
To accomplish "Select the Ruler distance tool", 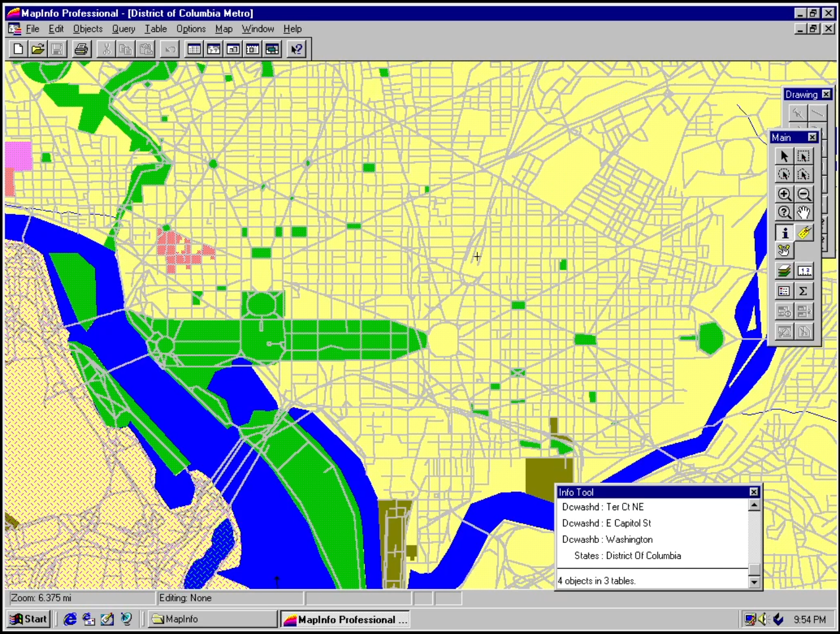I will coord(804,271).
